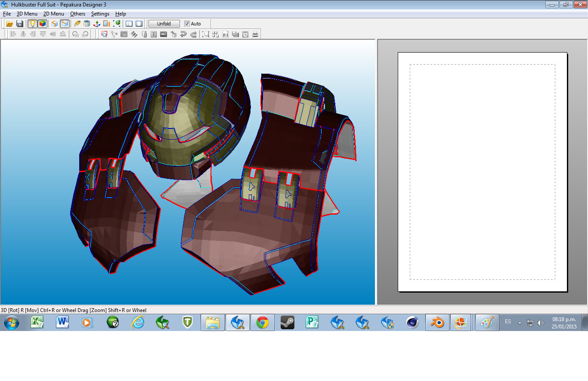Click the gray fold-part icon beside text tool
Screen dimensions: 588x381
[x=144, y=34]
